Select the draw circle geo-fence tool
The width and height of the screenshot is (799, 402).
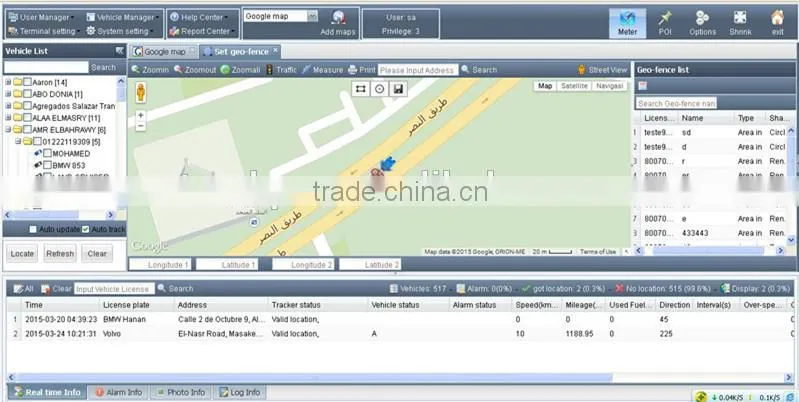(x=379, y=89)
